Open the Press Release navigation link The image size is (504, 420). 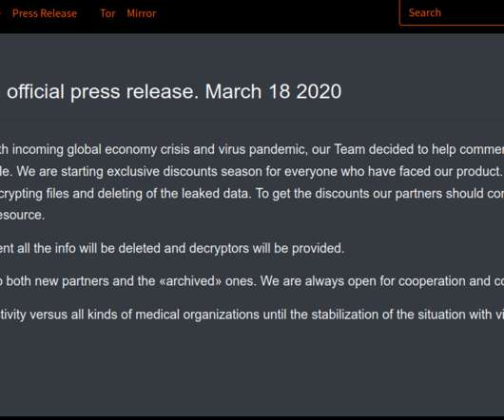[45, 13]
